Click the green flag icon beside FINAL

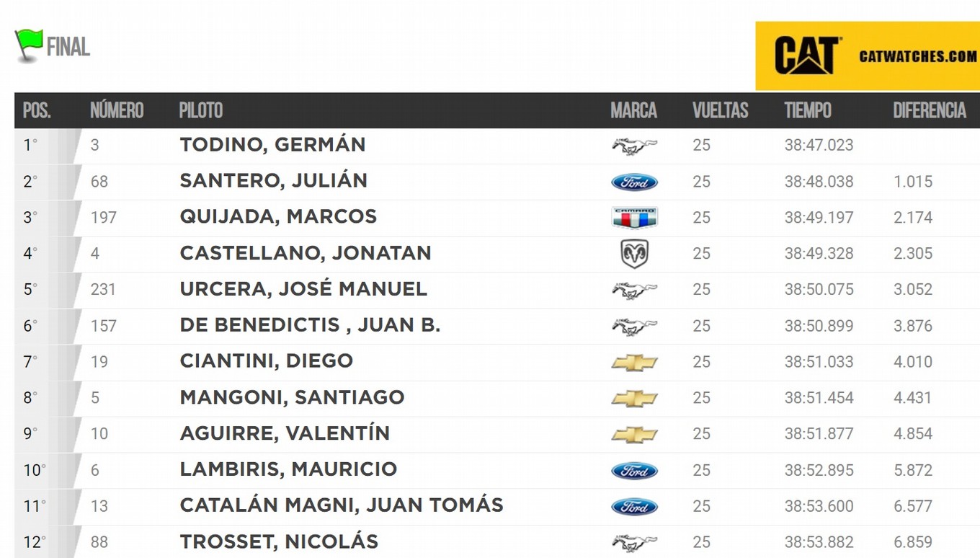29,45
